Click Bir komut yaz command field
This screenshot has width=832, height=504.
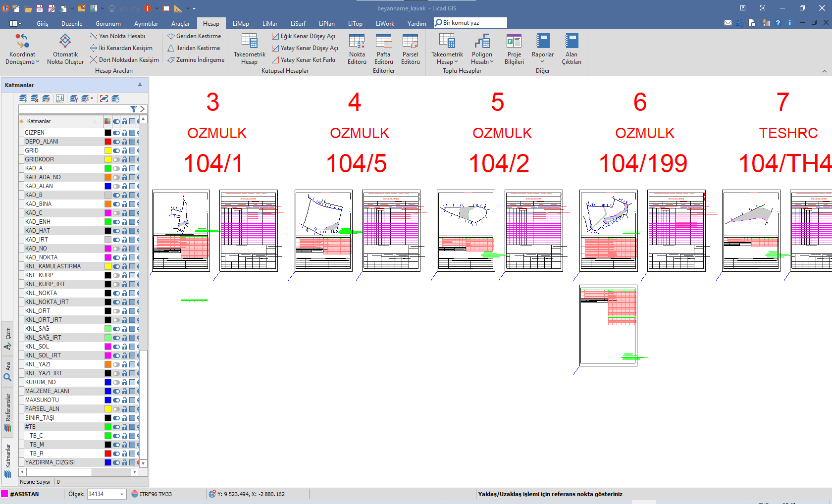click(470, 23)
